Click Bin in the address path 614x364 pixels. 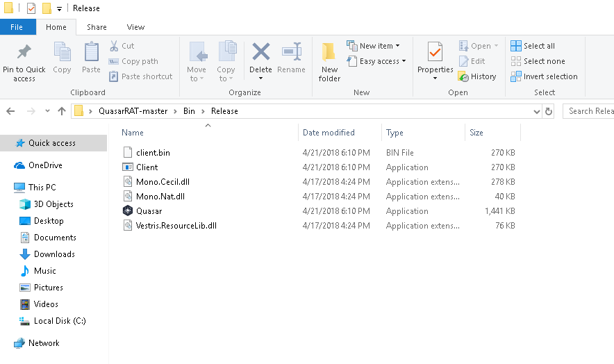point(189,111)
